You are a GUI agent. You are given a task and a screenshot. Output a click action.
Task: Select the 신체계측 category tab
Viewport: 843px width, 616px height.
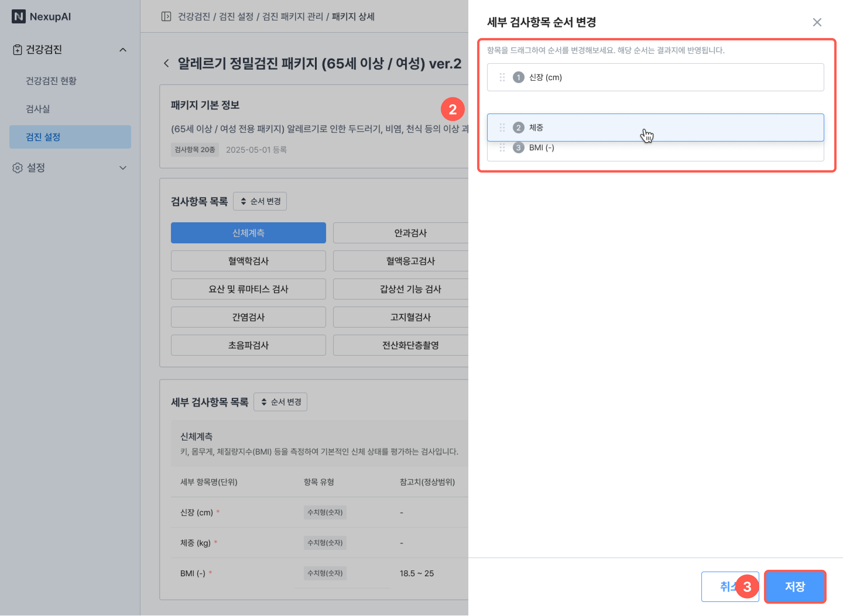[248, 233]
